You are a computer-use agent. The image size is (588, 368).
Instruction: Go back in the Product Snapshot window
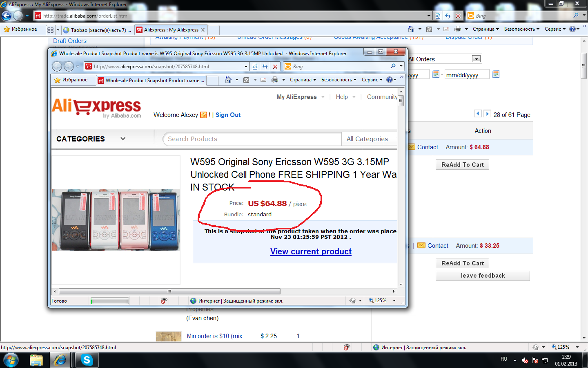pos(57,66)
